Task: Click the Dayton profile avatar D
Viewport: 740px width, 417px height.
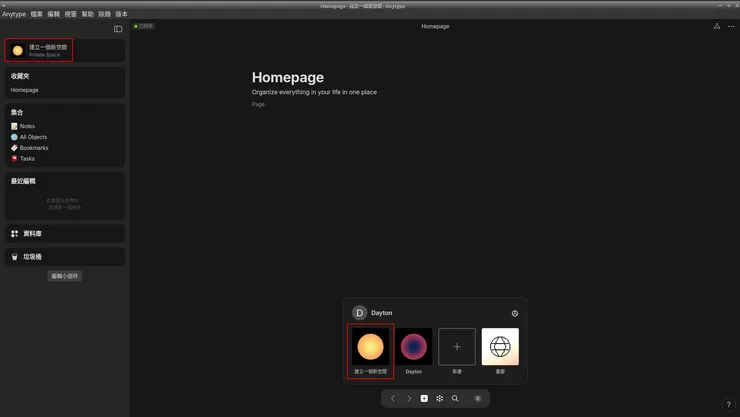Action: click(x=360, y=313)
